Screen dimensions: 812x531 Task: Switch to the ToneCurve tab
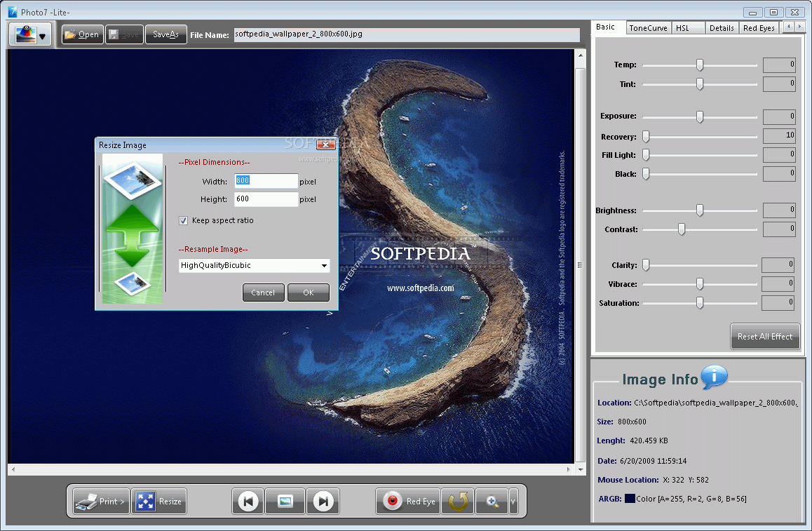(649, 28)
